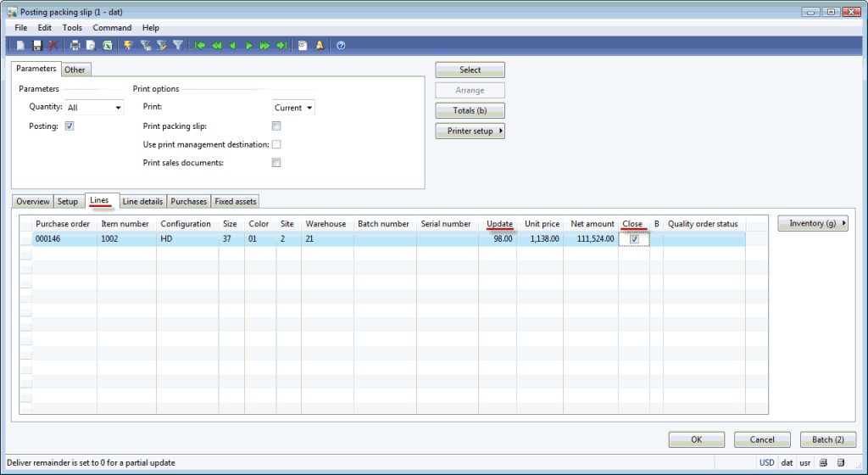
Task: Open the Command menu
Action: coord(112,28)
